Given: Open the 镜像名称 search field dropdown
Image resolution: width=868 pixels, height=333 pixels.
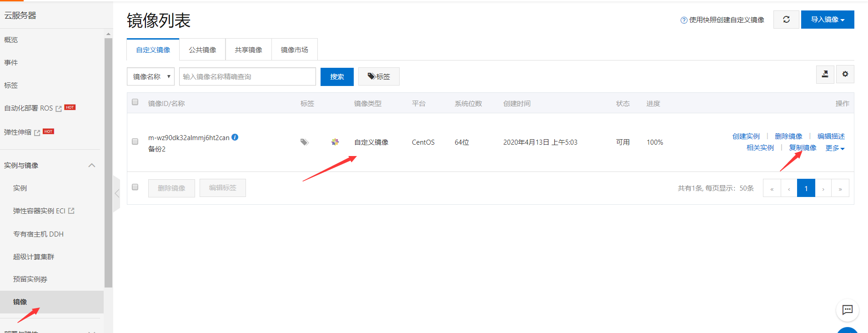Looking at the screenshot, I should [151, 76].
